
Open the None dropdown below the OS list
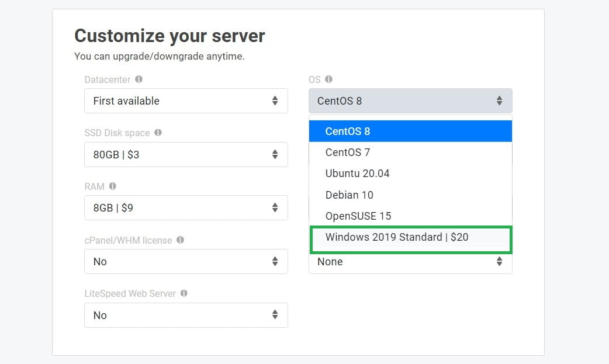click(409, 262)
